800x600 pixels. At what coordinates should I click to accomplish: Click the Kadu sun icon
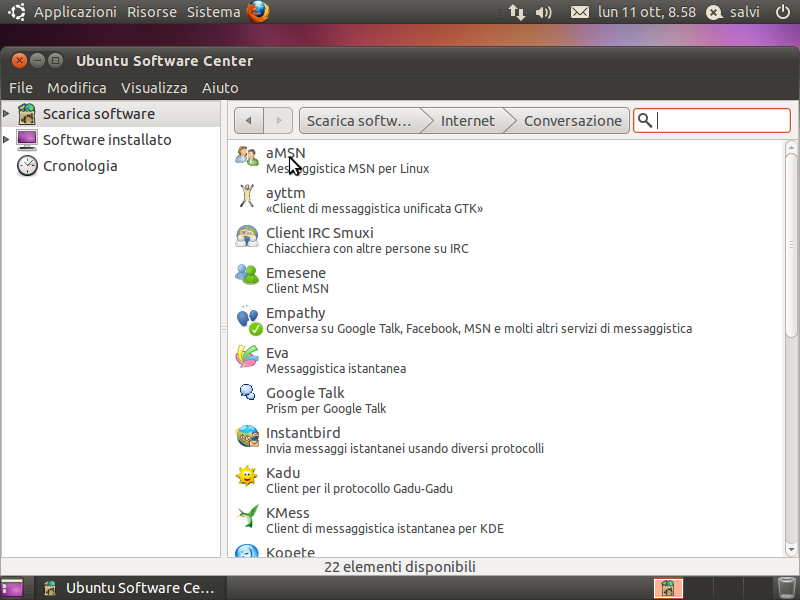[247, 476]
